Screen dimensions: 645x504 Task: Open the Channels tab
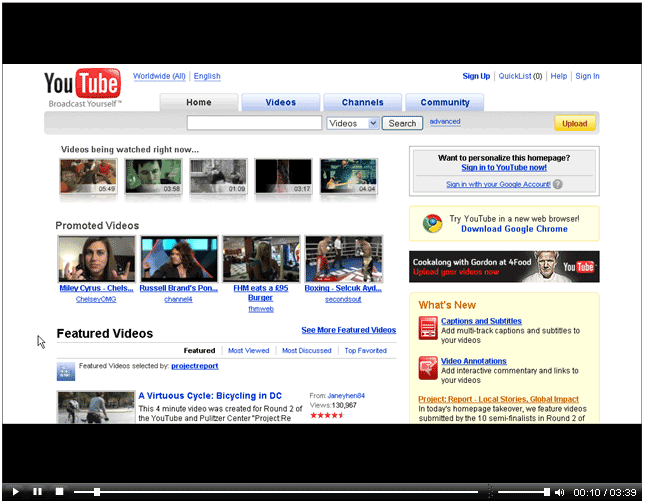362,102
